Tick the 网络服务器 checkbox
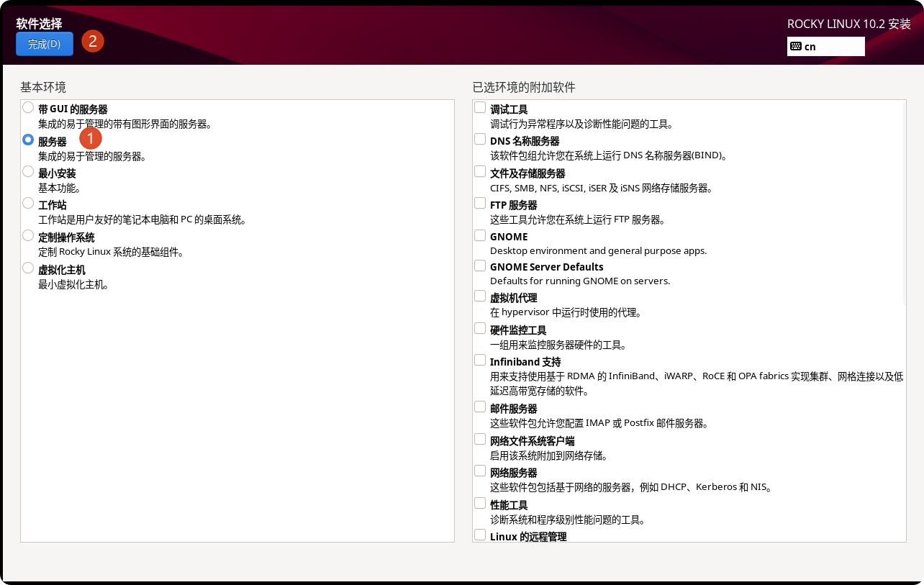Image resolution: width=924 pixels, height=585 pixels. pyautogui.click(x=480, y=471)
